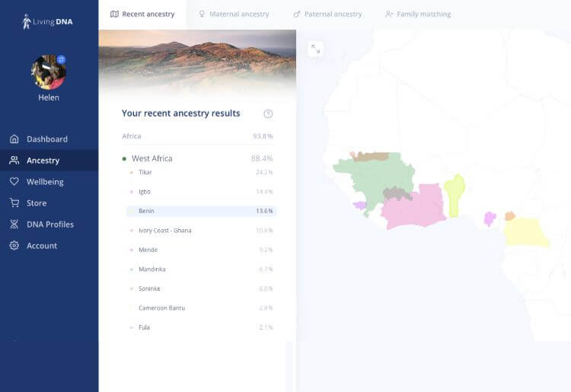Click the Account gear icon
571x392 pixels.
[14, 245]
